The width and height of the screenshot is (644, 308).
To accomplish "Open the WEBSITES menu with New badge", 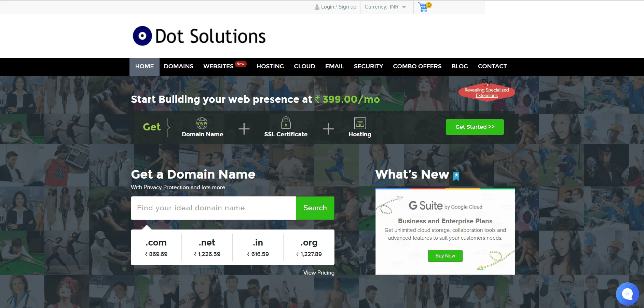I will [218, 67].
